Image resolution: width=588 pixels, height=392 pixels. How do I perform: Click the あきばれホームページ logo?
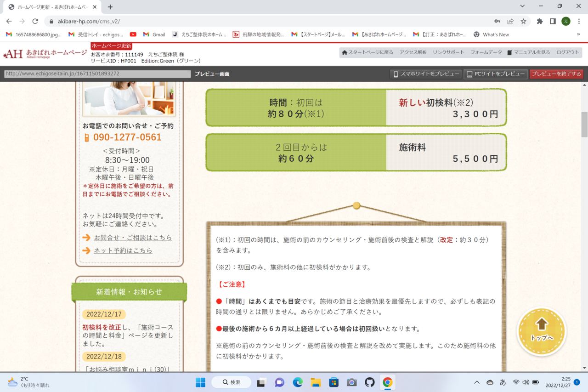click(45, 55)
